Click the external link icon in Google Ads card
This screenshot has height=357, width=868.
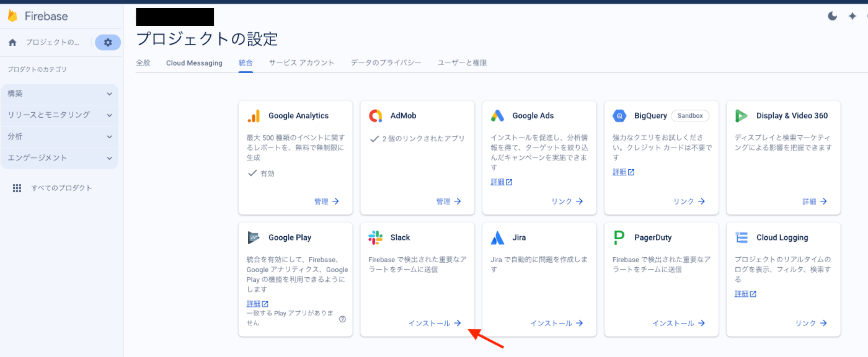click(x=509, y=182)
